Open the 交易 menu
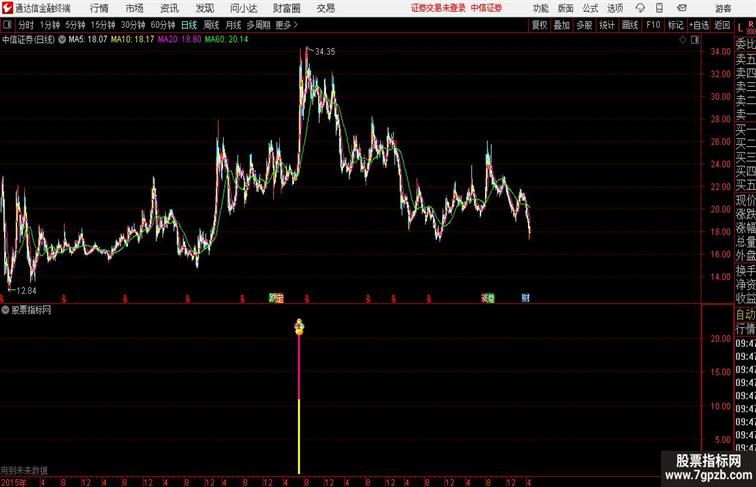 point(325,8)
